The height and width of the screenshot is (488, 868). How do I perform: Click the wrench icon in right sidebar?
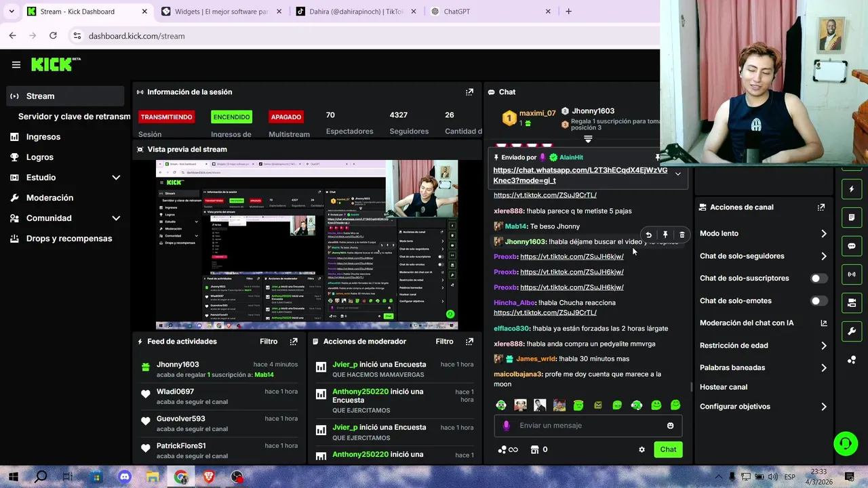pos(852,331)
